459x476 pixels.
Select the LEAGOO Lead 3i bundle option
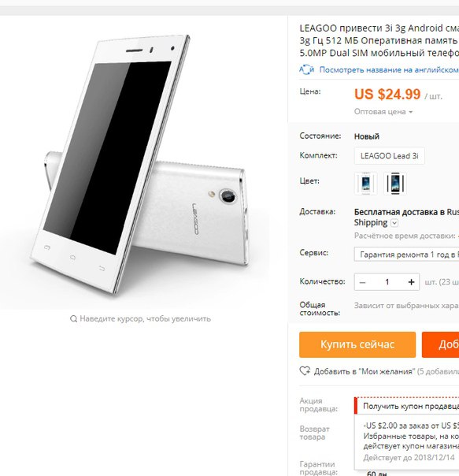pos(389,156)
